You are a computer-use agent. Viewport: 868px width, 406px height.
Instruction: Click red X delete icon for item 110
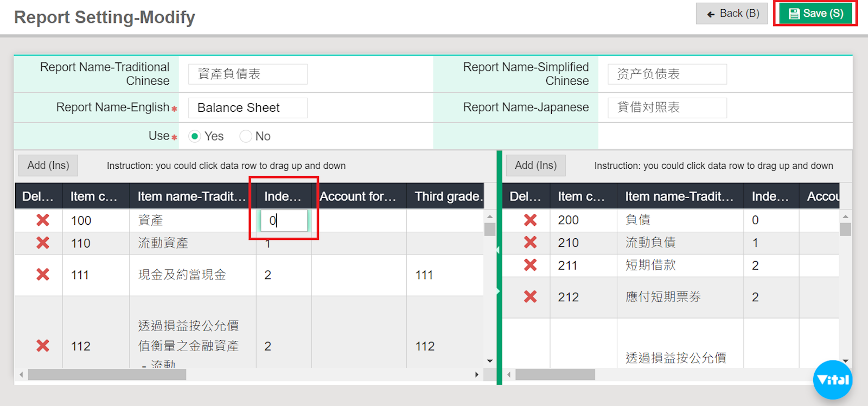[43, 243]
